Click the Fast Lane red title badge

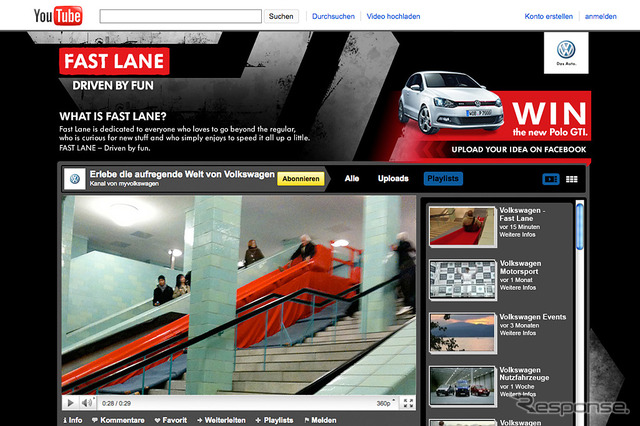point(114,61)
